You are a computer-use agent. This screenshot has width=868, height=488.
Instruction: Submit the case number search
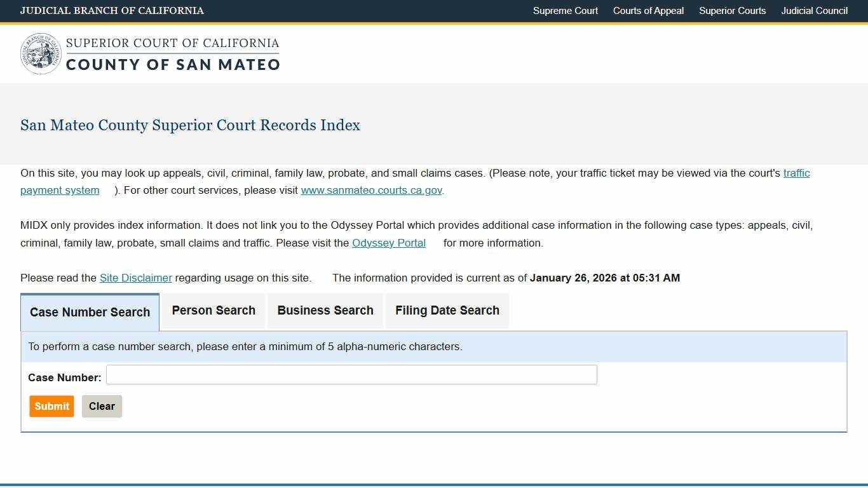(51, 406)
